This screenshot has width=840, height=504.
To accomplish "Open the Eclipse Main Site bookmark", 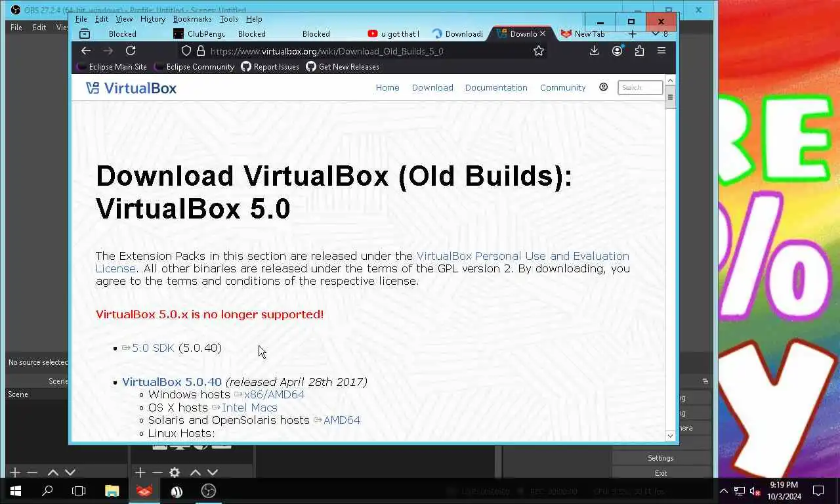I will [112, 66].
